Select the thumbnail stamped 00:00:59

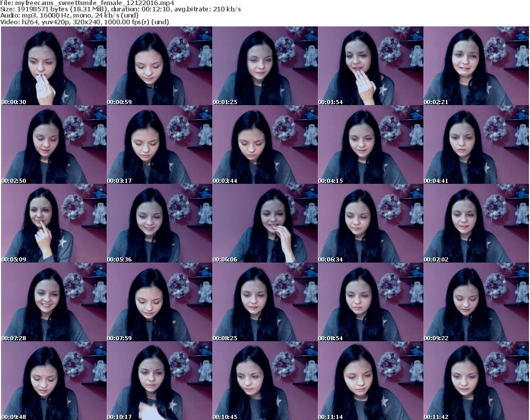point(159,66)
